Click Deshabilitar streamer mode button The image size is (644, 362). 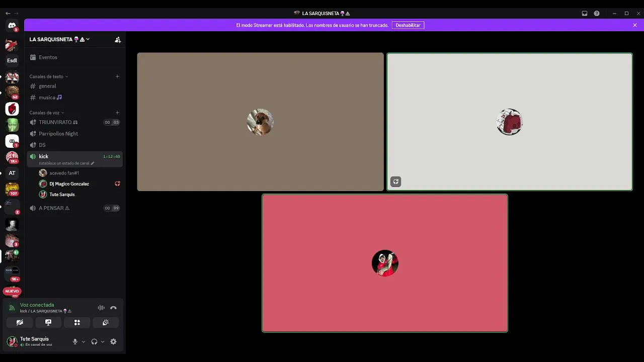point(408,25)
